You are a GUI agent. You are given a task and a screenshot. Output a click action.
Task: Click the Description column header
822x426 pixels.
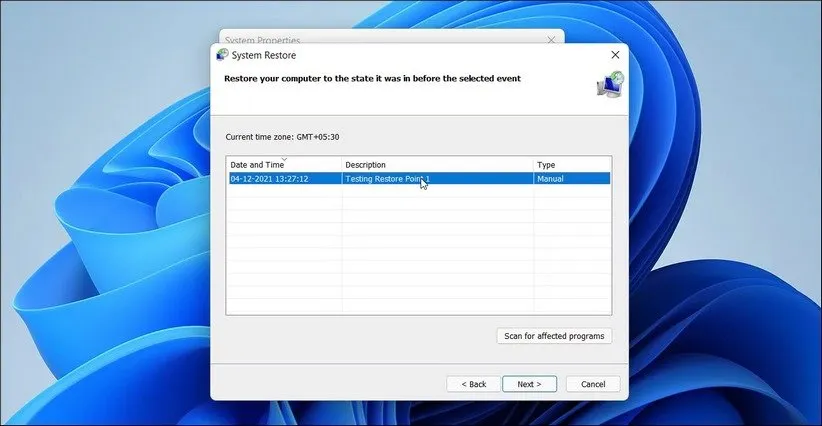click(437, 165)
